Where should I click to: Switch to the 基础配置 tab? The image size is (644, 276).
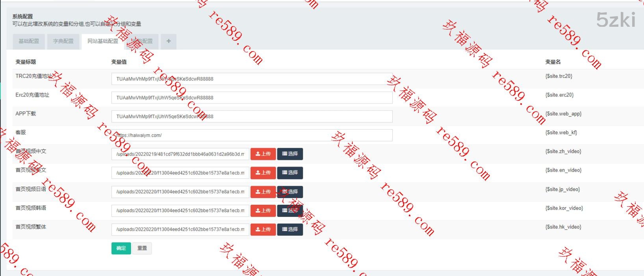29,41
